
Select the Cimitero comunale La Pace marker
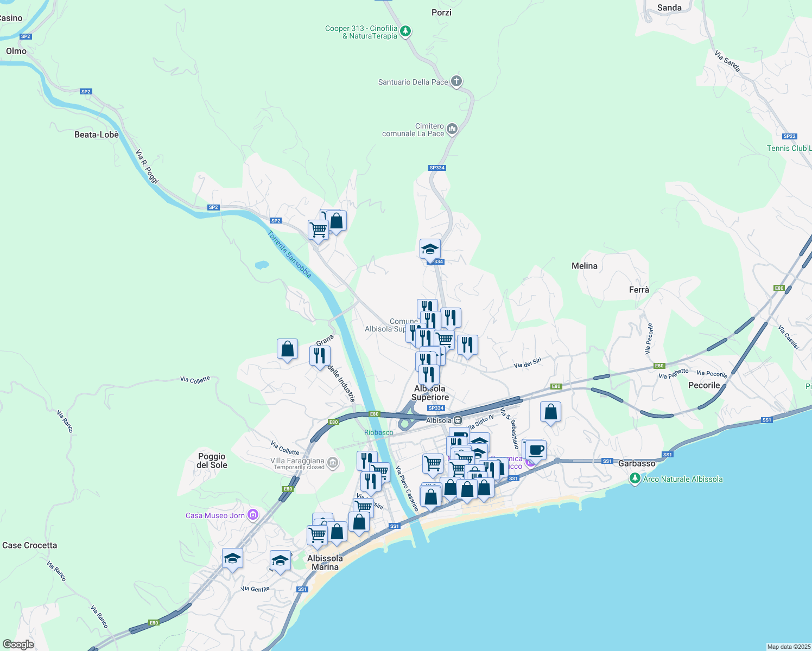click(452, 130)
